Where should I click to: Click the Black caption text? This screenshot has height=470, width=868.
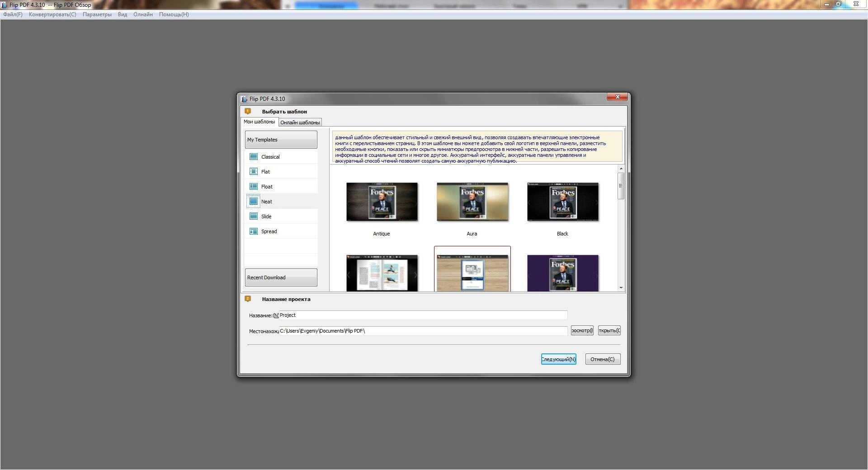point(562,234)
